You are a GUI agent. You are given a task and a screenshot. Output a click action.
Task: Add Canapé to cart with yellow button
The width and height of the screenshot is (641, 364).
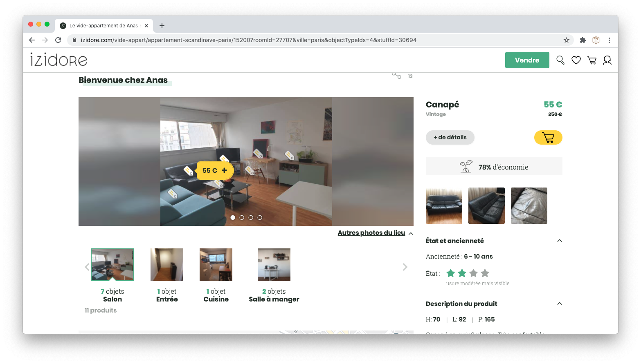coord(548,138)
